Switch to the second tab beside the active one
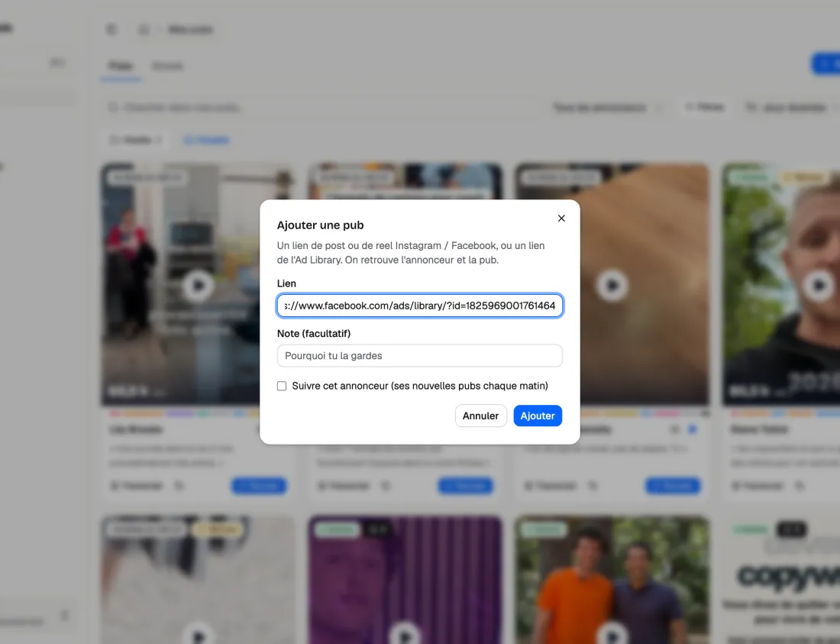The image size is (840, 644). coord(168,66)
